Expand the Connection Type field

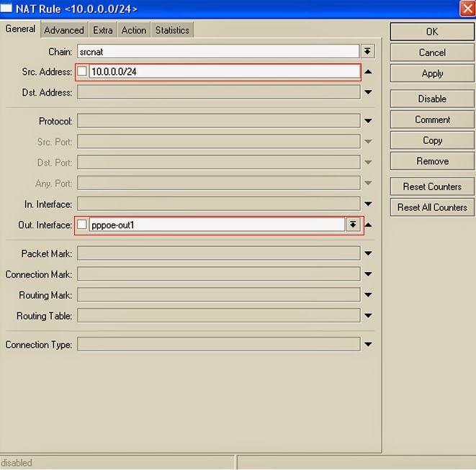pos(368,344)
